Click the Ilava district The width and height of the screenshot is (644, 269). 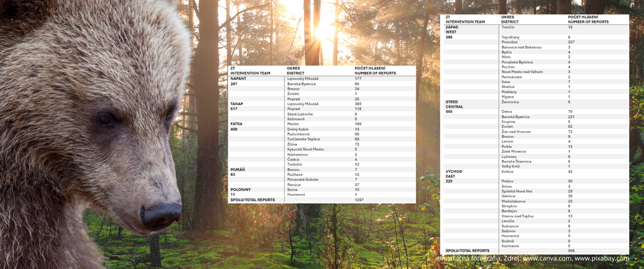(506, 82)
